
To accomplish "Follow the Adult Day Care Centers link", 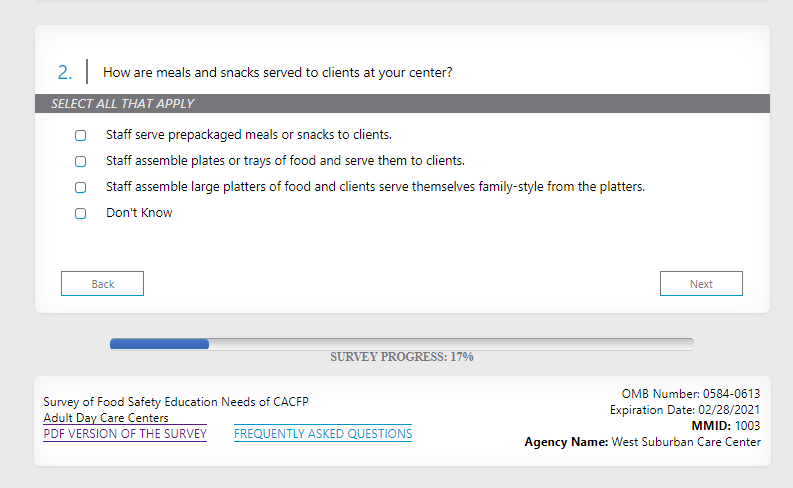I will (106, 418).
